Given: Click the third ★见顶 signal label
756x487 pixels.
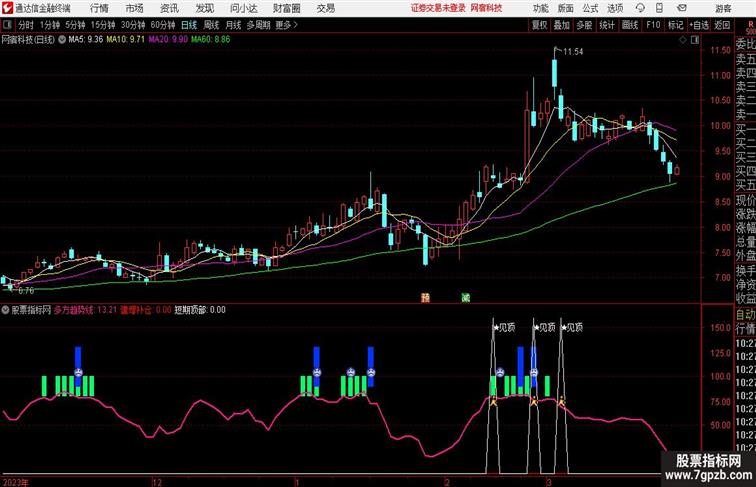Looking at the screenshot, I should coord(572,328).
